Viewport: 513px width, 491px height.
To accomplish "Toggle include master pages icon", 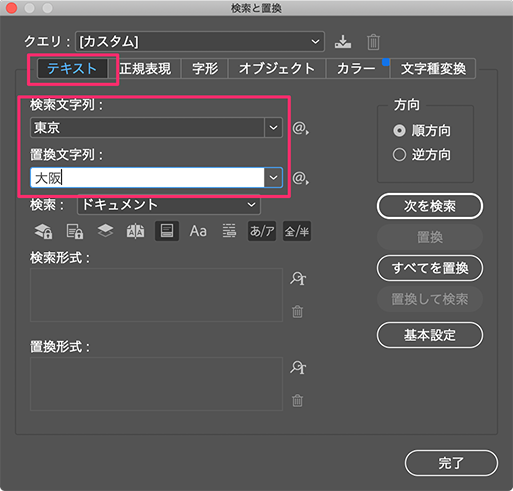I will pos(135,231).
